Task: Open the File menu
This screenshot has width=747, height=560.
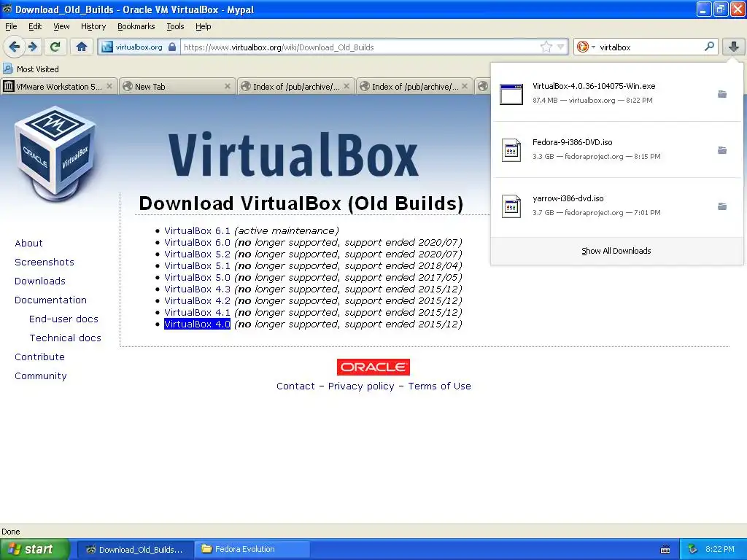Action: pyautogui.click(x=11, y=26)
